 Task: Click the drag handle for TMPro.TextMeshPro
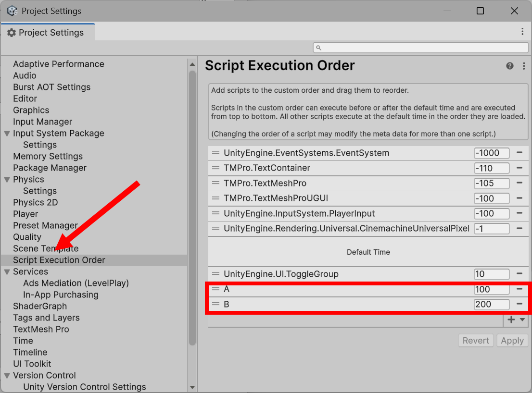[216, 183]
